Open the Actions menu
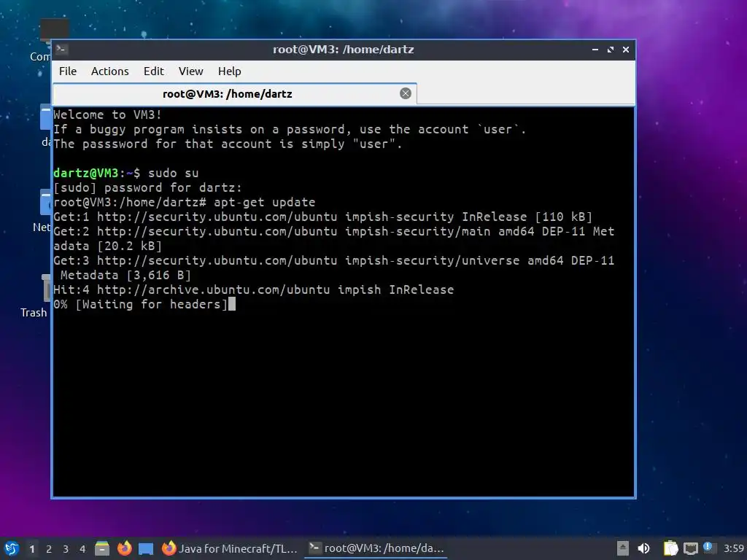This screenshot has height=560, width=747. [x=109, y=71]
